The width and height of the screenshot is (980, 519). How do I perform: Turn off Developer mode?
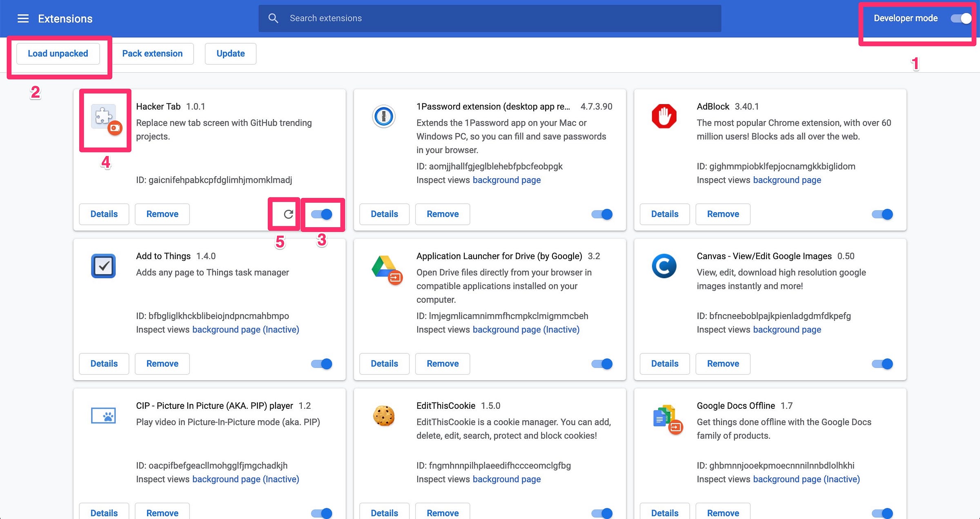[961, 18]
